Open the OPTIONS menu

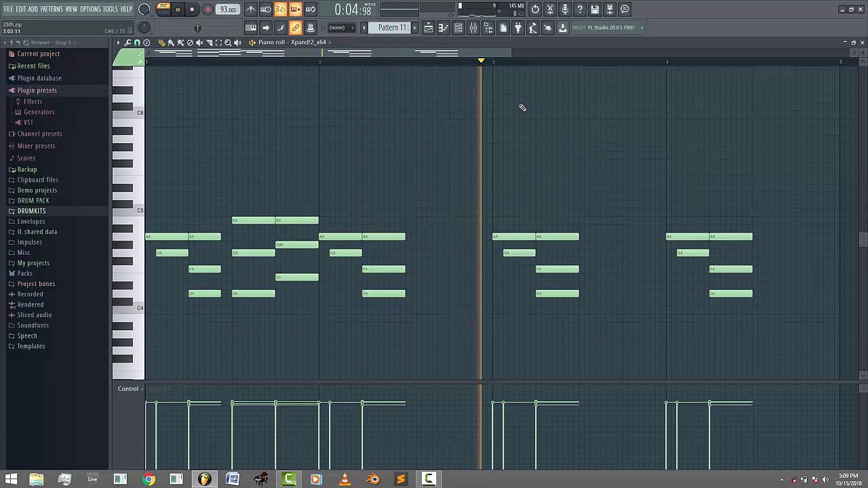90,9
